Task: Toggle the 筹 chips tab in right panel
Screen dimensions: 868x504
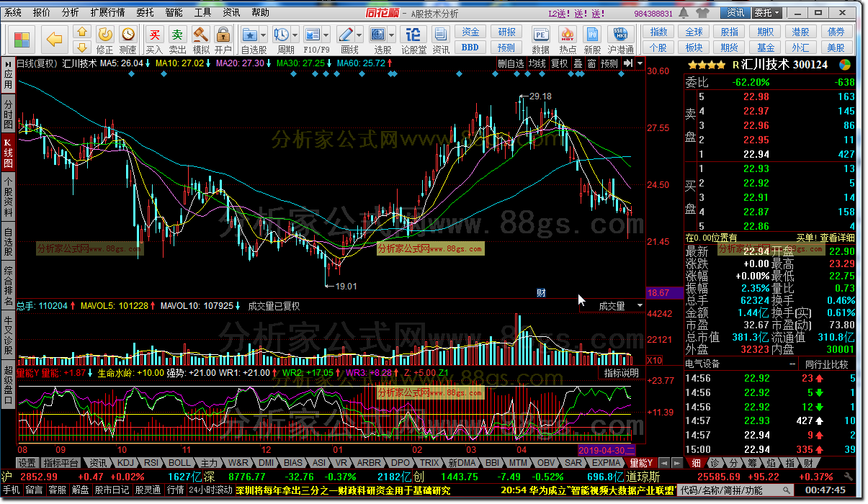Action: click(752, 463)
